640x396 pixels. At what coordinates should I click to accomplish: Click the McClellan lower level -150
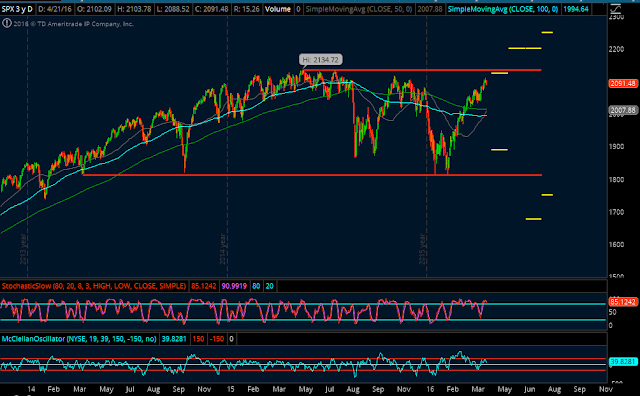[217, 339]
